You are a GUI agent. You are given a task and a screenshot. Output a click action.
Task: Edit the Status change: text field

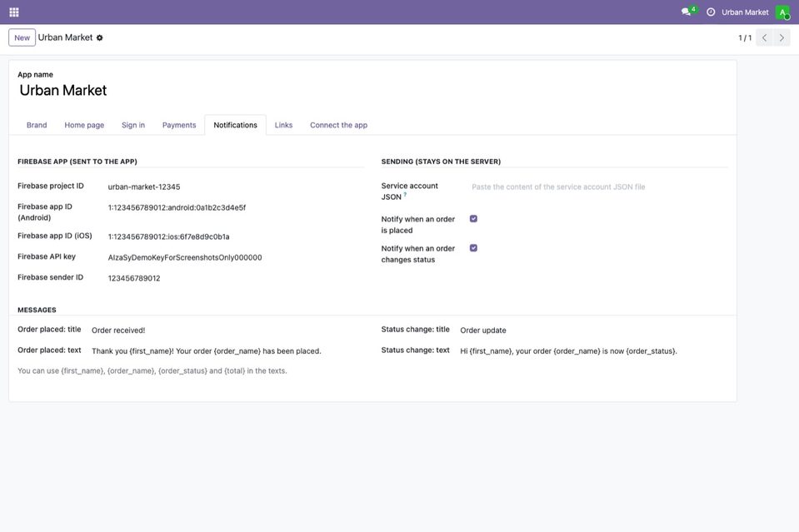coord(594,351)
